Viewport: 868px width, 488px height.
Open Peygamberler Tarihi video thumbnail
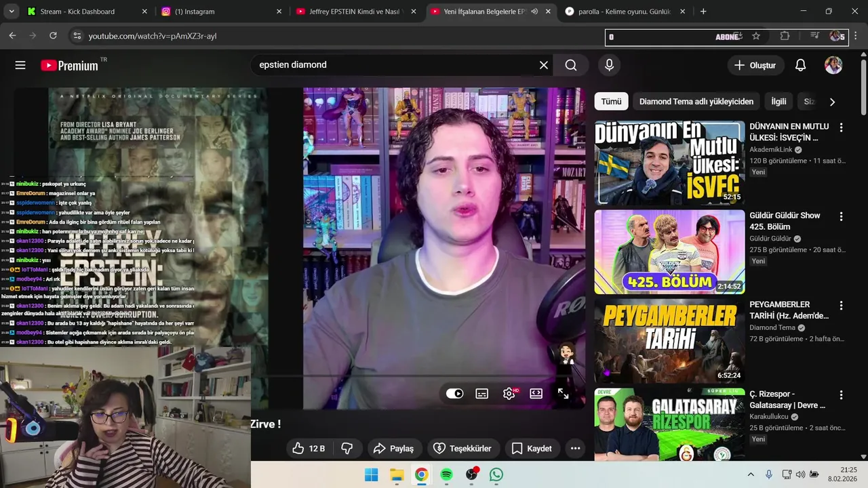coord(669,341)
